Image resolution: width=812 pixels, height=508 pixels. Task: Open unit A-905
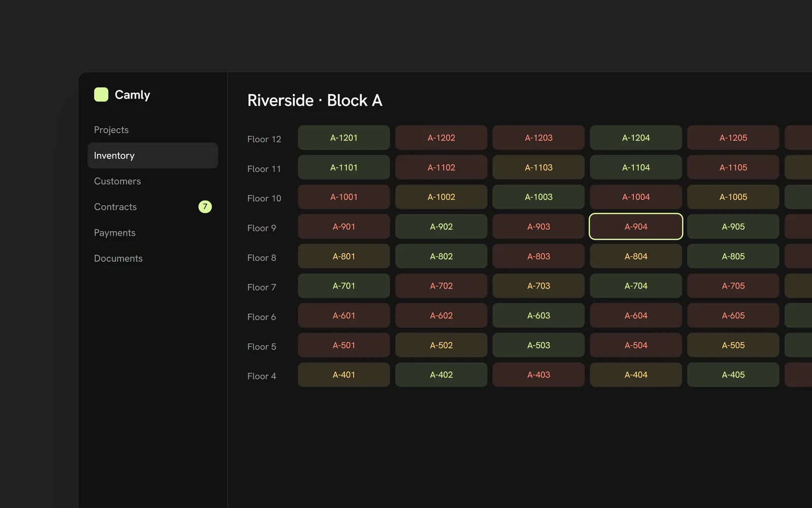click(x=733, y=227)
